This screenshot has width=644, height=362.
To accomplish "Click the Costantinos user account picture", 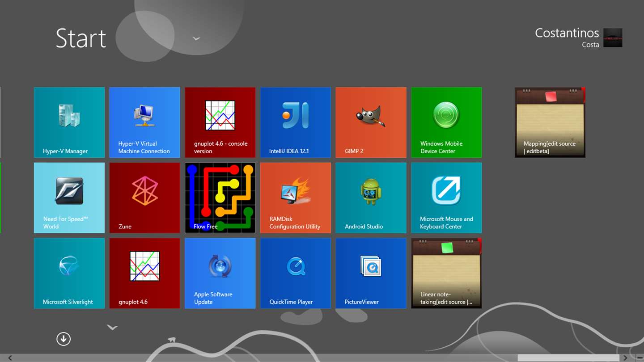I will pyautogui.click(x=613, y=38).
